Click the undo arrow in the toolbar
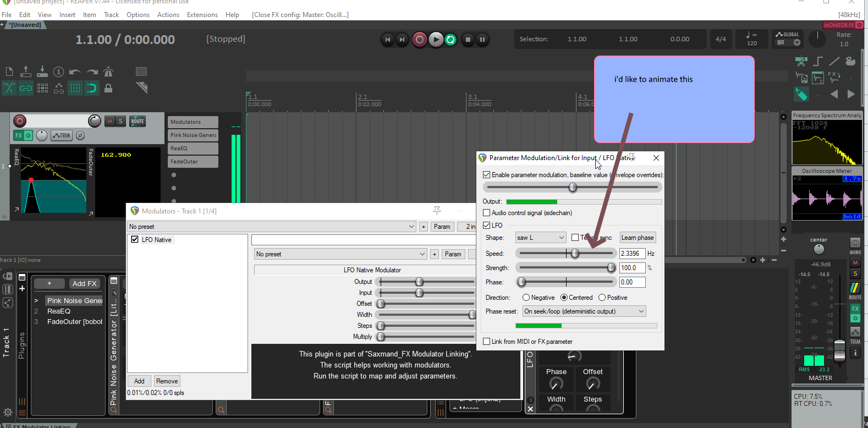 click(75, 72)
